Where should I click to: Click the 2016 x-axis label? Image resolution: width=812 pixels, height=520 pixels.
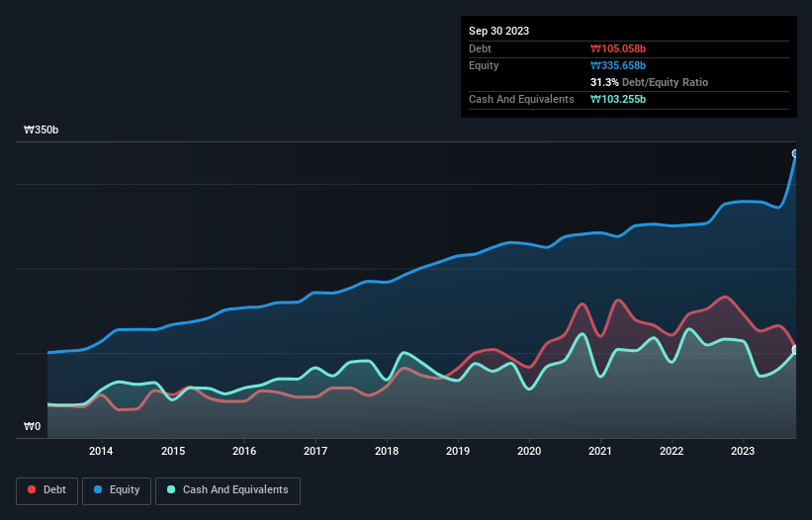(244, 451)
